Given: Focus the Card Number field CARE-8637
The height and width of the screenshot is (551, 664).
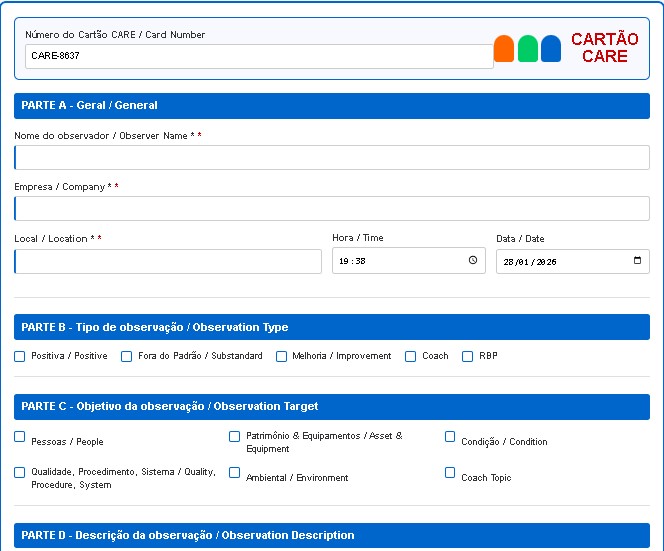Looking at the screenshot, I should tap(259, 56).
